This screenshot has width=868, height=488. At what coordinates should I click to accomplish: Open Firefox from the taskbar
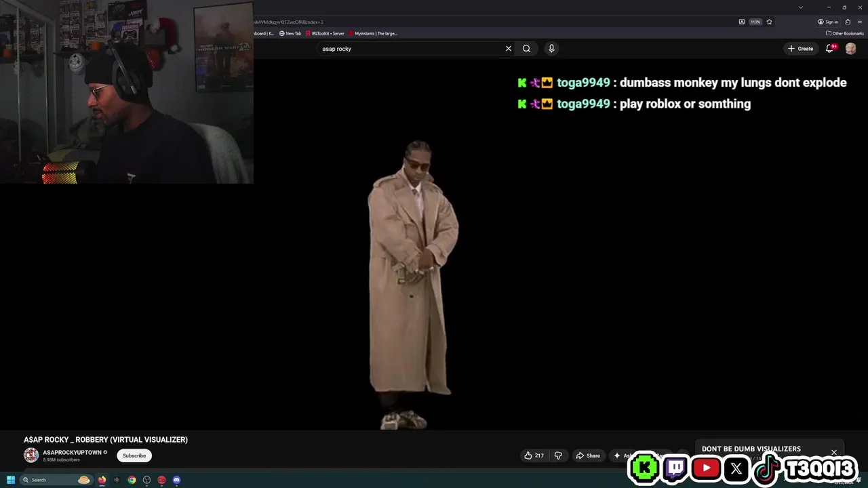pos(102,480)
